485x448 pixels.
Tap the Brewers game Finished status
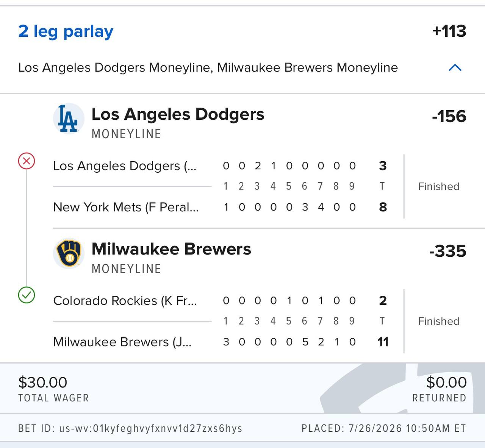pyautogui.click(x=438, y=321)
